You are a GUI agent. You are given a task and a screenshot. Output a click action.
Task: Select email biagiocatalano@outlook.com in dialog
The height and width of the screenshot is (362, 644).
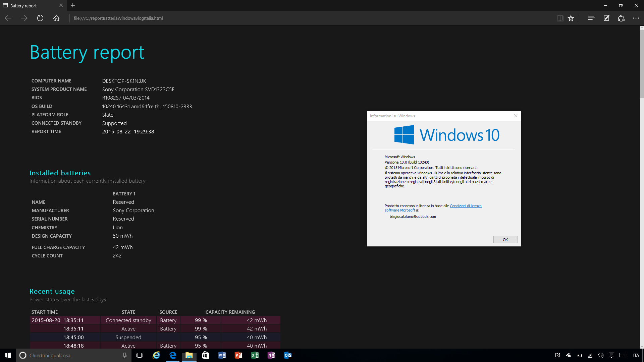coord(413,217)
